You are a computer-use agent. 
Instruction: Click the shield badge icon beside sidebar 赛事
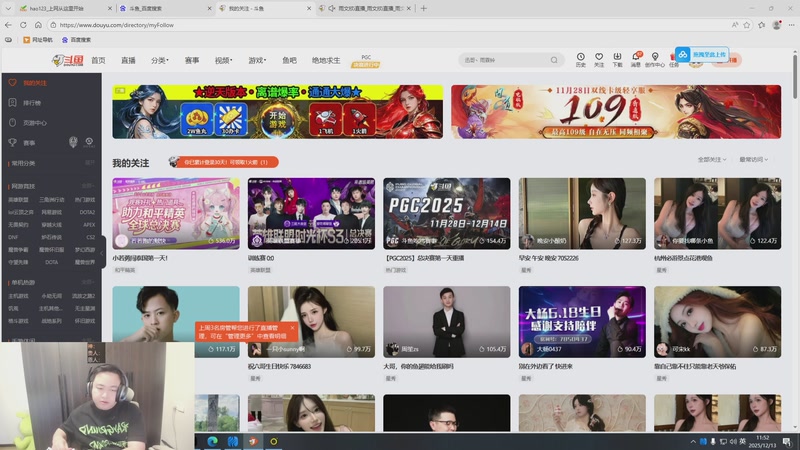pos(73,142)
